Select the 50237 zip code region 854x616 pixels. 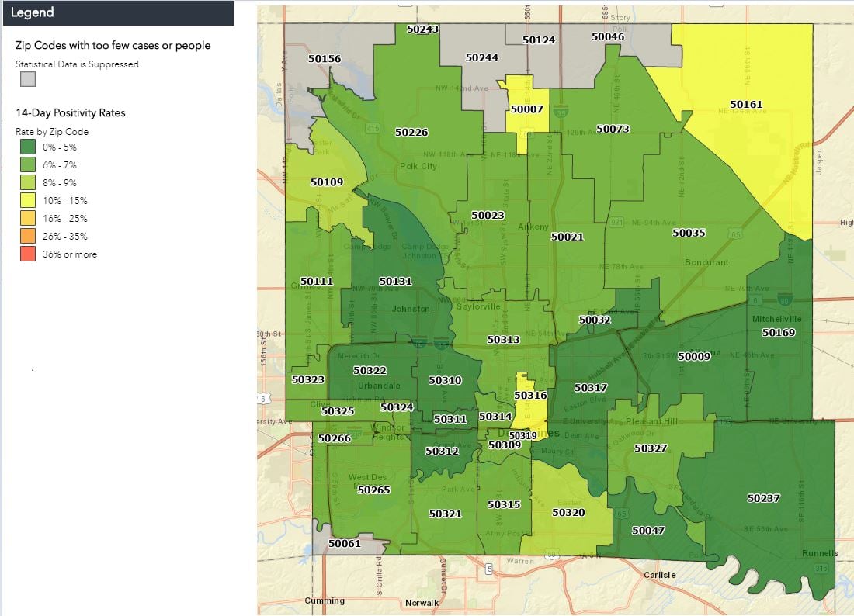pyautogui.click(x=764, y=498)
